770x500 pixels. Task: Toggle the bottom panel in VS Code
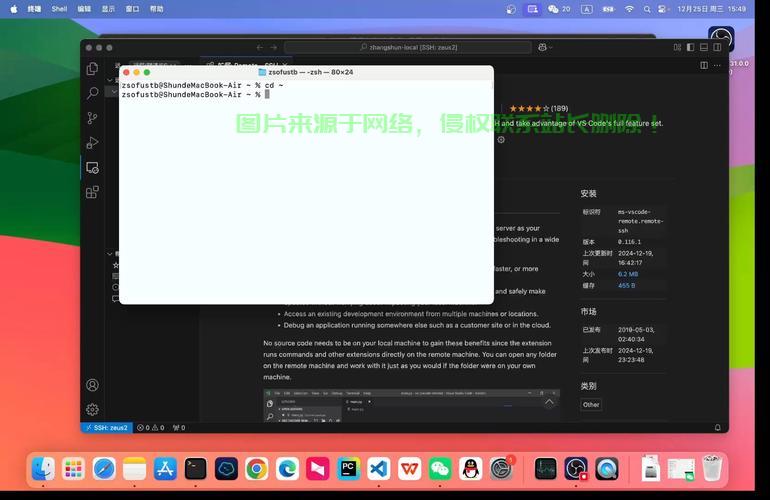pyautogui.click(x=704, y=48)
